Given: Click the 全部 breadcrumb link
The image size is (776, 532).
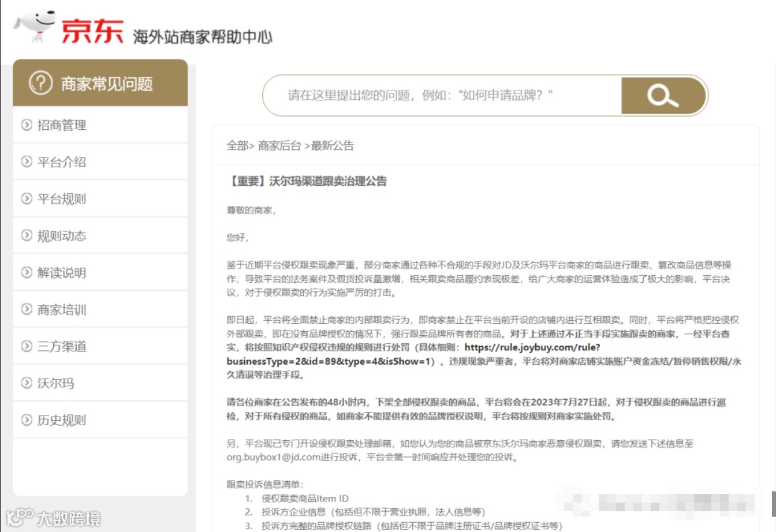Looking at the screenshot, I should [x=238, y=145].
